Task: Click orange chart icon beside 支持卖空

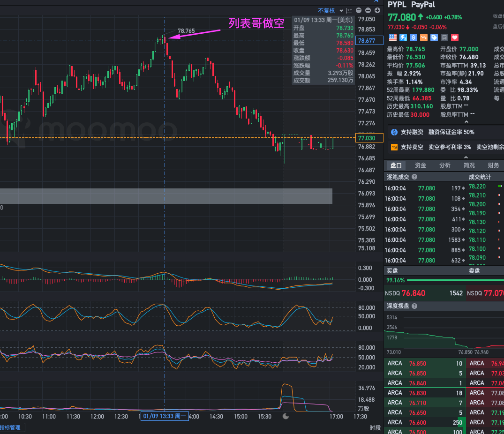Action: (394, 147)
